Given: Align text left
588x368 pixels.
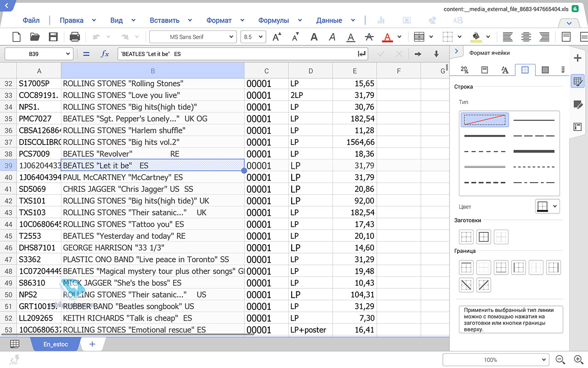Looking at the screenshot, I should [x=508, y=37].
